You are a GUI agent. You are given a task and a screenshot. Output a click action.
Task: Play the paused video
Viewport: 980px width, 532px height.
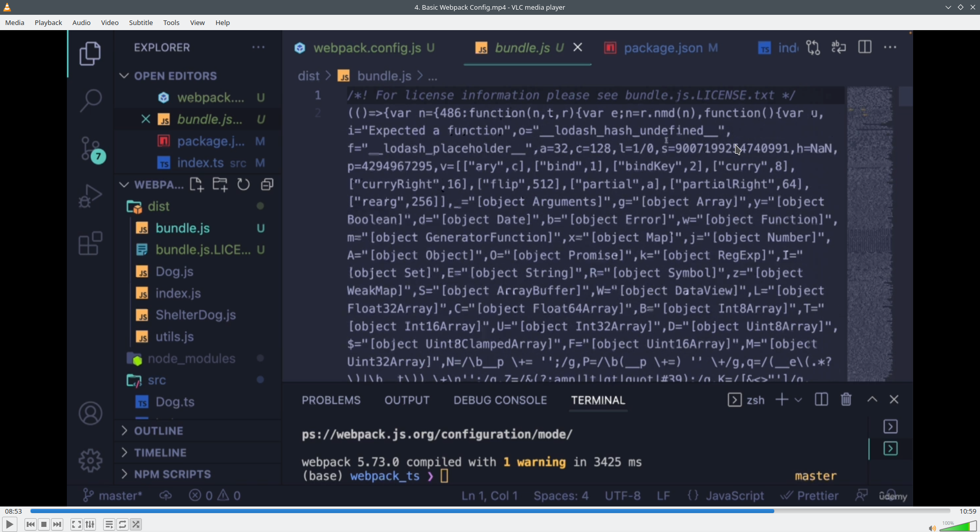point(9,524)
